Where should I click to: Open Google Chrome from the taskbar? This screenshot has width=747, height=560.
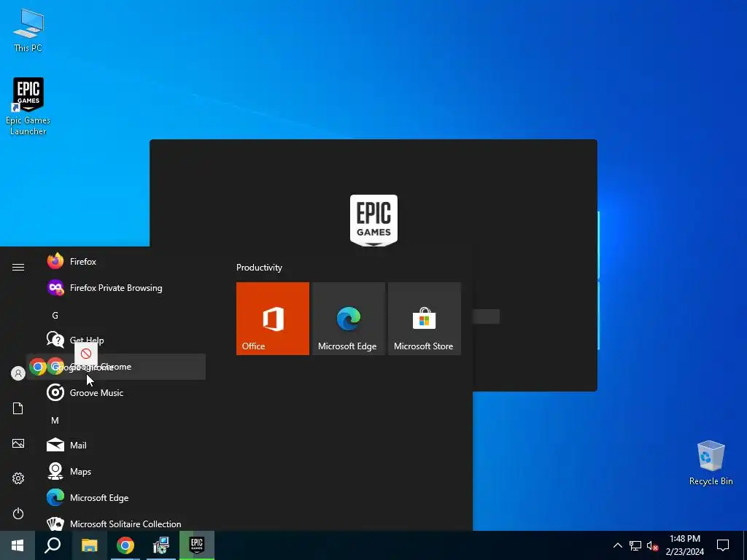point(125,545)
